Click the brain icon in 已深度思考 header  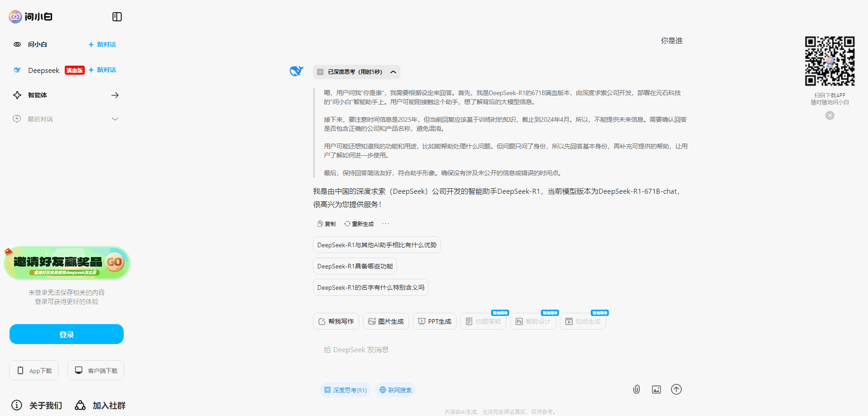320,72
